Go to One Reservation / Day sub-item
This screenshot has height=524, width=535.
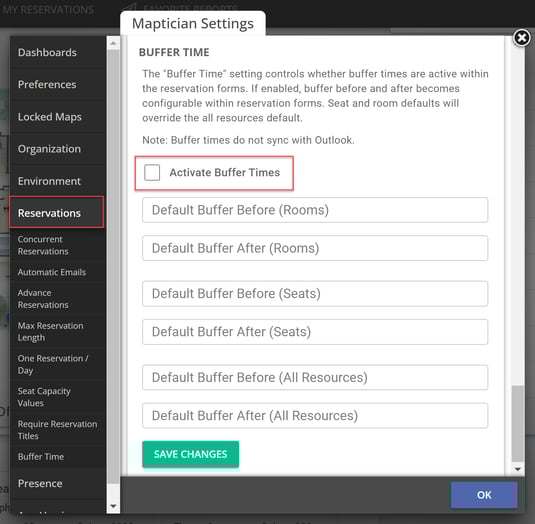point(57,364)
